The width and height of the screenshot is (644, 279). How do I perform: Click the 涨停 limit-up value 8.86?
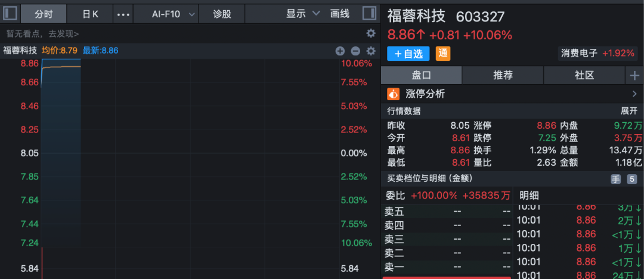click(x=546, y=126)
